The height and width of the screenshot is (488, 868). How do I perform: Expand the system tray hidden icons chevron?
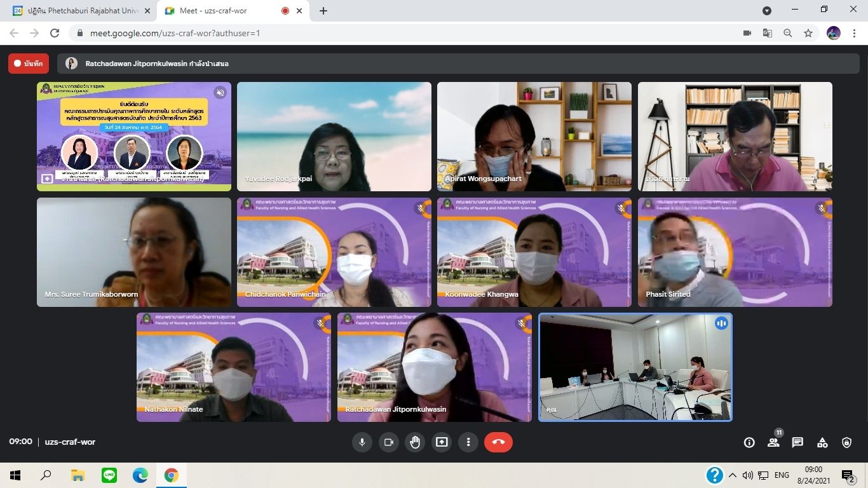coord(733,475)
